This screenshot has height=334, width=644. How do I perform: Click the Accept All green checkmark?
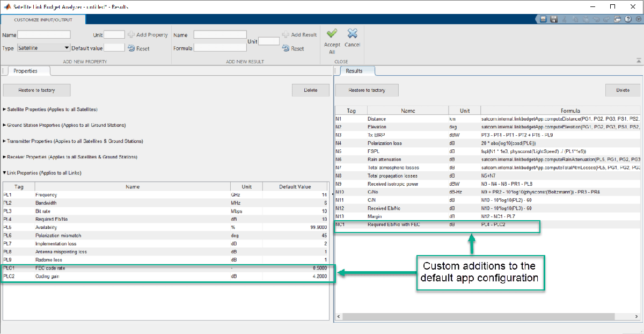(x=332, y=34)
